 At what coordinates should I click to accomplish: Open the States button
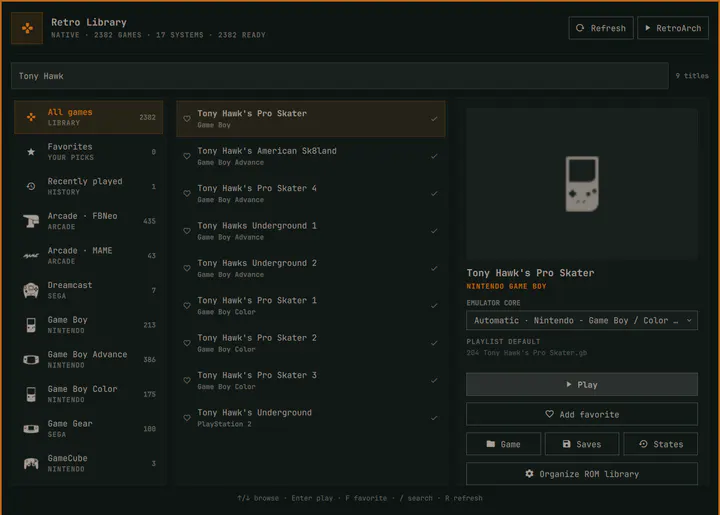(x=660, y=444)
